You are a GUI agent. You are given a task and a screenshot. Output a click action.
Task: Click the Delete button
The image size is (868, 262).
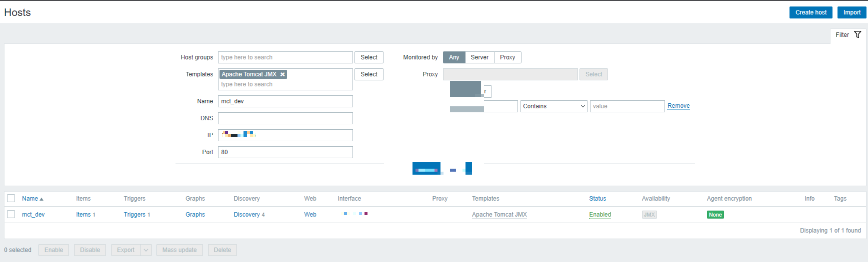pos(222,250)
